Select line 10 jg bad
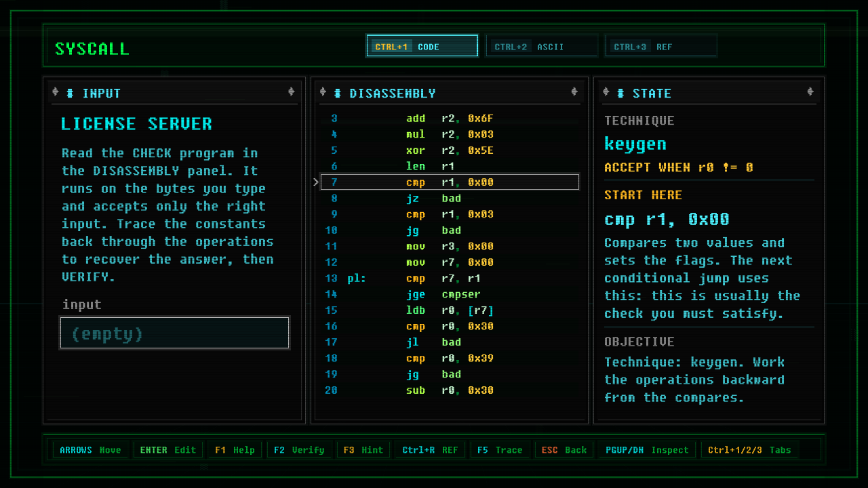868x488 pixels. click(450, 230)
